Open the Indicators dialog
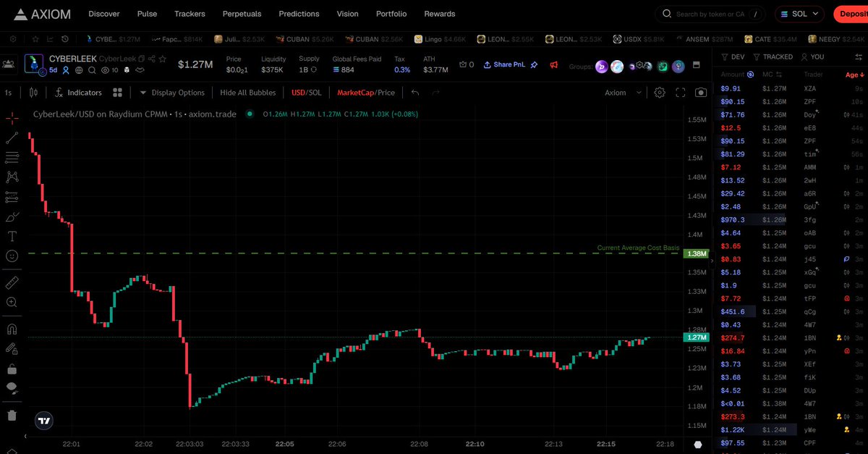This screenshot has height=454, width=868. point(79,93)
